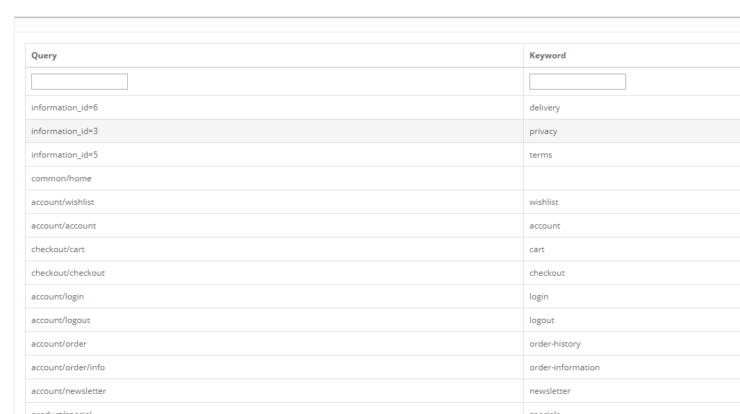Click the cart keyword cell
The height and width of the screenshot is (414, 740).
click(631, 249)
